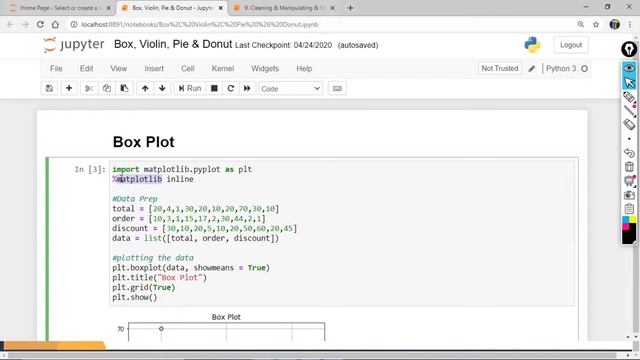Click the plt.show() code line

click(x=135, y=297)
